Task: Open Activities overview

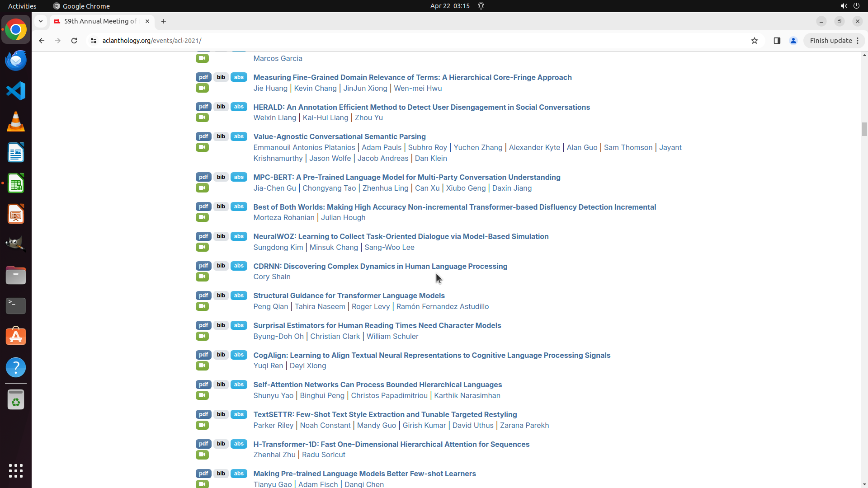Action: click(x=22, y=6)
